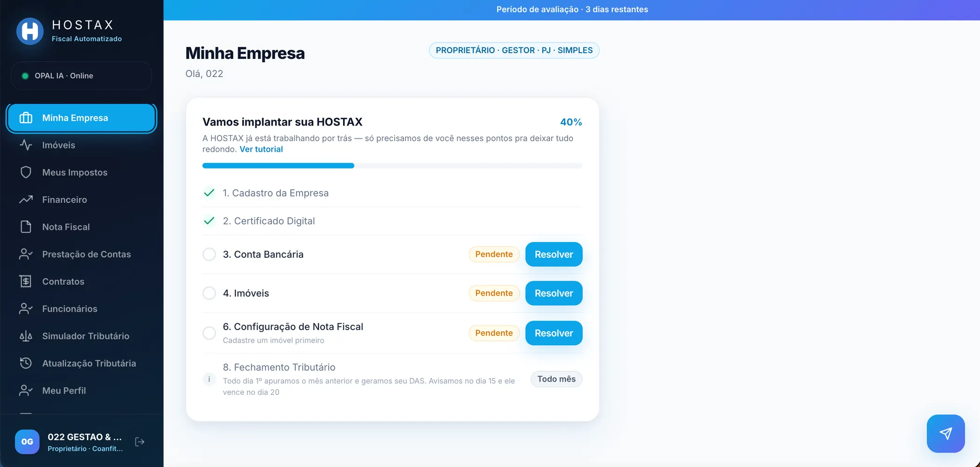Select Atualização Tributária menu
980x467 pixels.
point(81,363)
